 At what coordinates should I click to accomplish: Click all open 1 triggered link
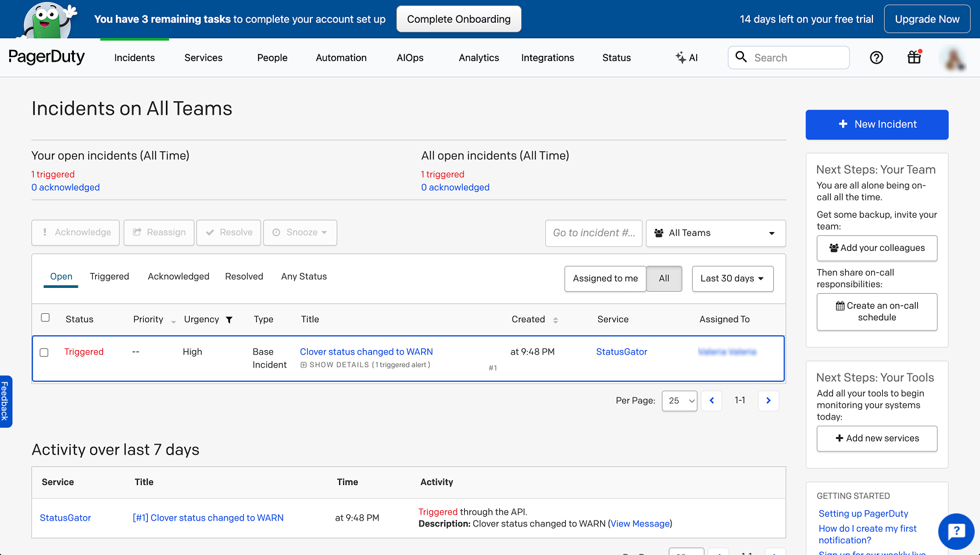443,174
